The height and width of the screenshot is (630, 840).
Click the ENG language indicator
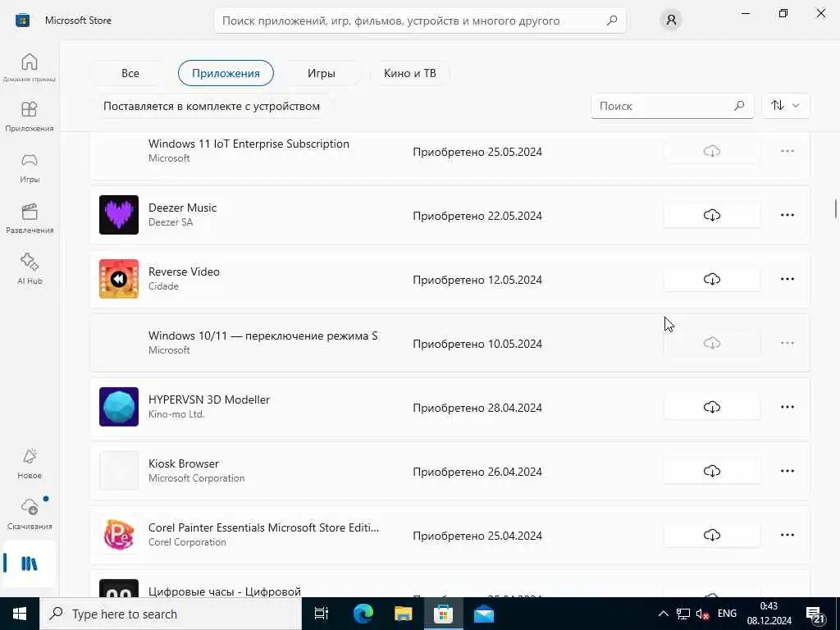click(727, 614)
